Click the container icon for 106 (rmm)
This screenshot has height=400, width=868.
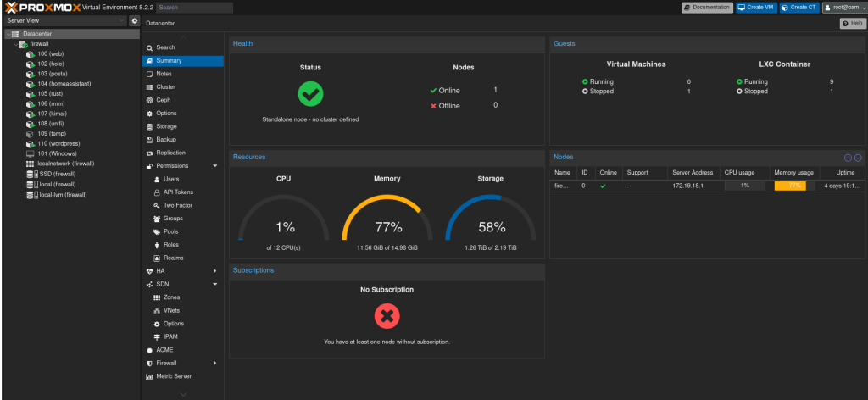pyautogui.click(x=31, y=104)
